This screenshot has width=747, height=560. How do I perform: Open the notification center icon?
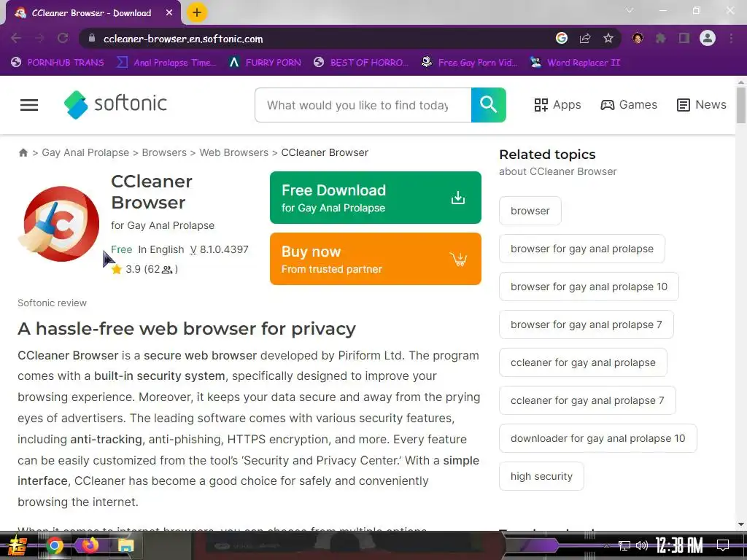pyautogui.click(x=723, y=545)
